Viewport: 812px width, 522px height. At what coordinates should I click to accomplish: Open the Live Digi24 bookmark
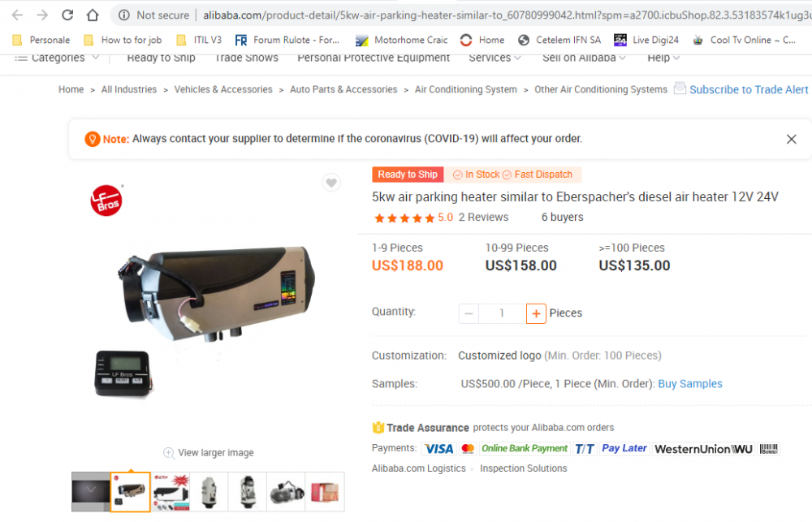tap(646, 40)
